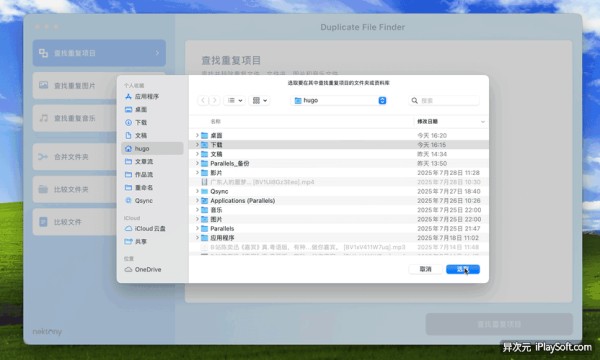Go back with the left arrow button
Viewport: 600px width, 360px height.
coord(203,100)
